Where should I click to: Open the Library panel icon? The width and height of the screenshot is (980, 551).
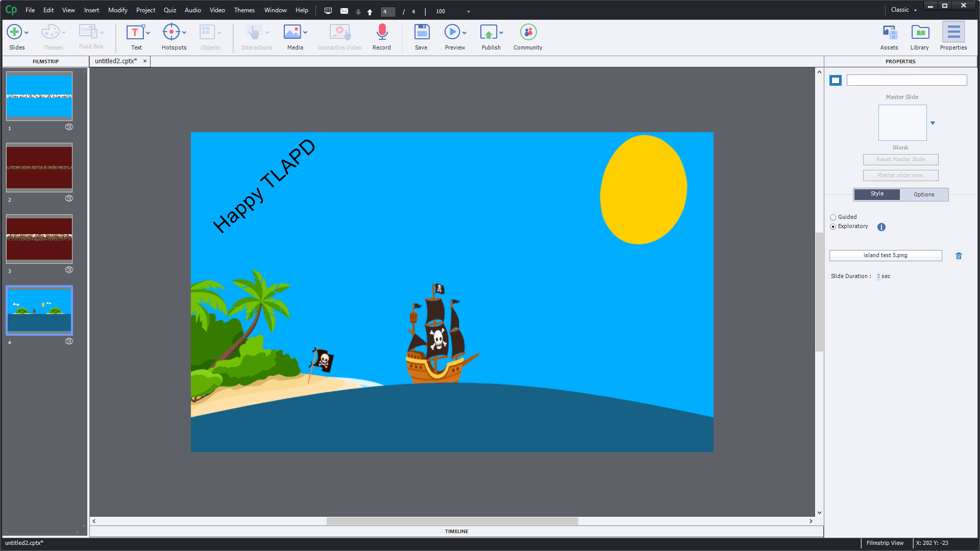coord(920,32)
